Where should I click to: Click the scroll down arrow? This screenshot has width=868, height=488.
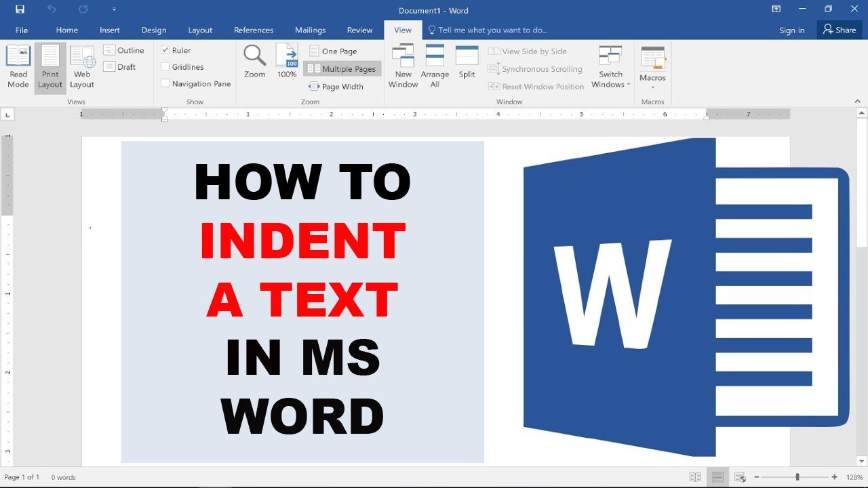[862, 461]
